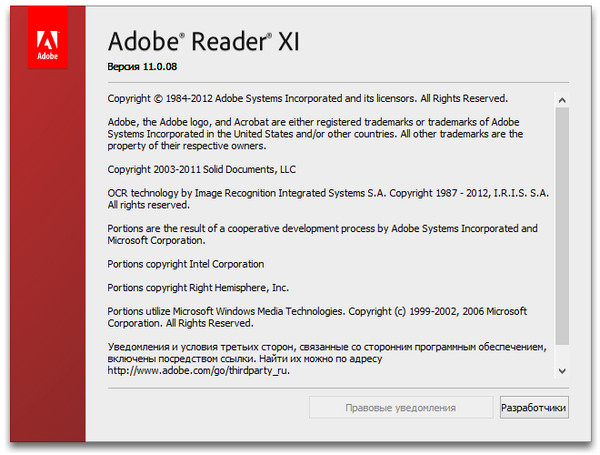Click the Windows Media Technologies paragraph
This screenshot has width=600, height=455.
tap(316, 317)
